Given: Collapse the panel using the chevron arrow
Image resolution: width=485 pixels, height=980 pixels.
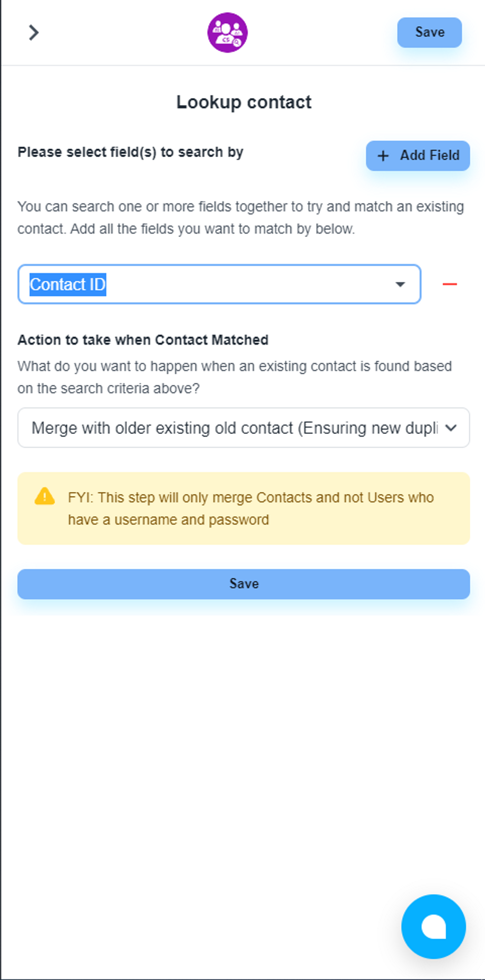Looking at the screenshot, I should click(x=34, y=33).
